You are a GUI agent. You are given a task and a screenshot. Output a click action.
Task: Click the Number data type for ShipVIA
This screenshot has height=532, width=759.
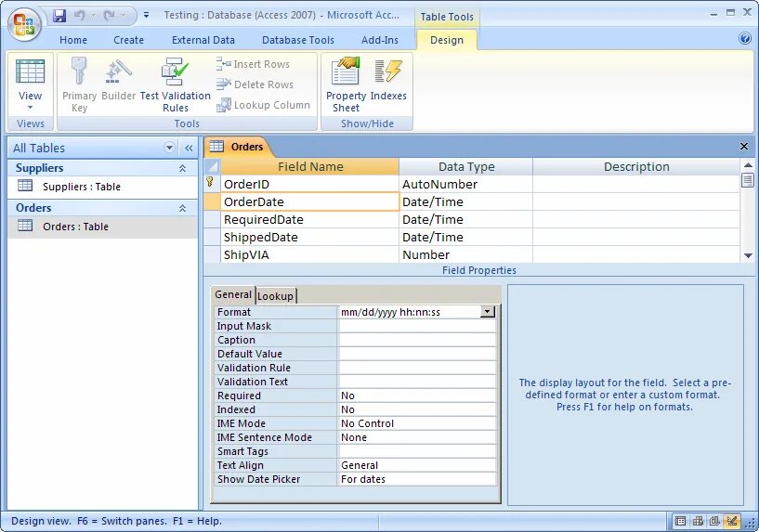(x=466, y=255)
